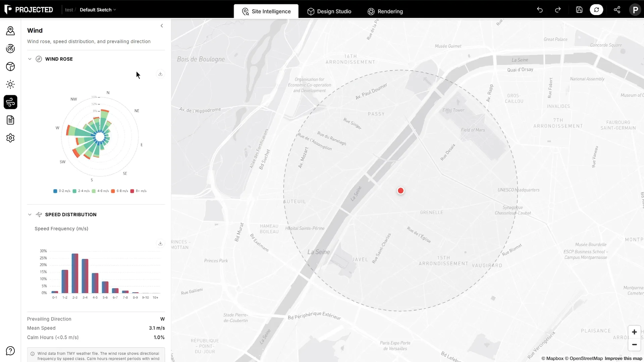Click the share icon
Viewport: 644px width, 362px height.
617,10
